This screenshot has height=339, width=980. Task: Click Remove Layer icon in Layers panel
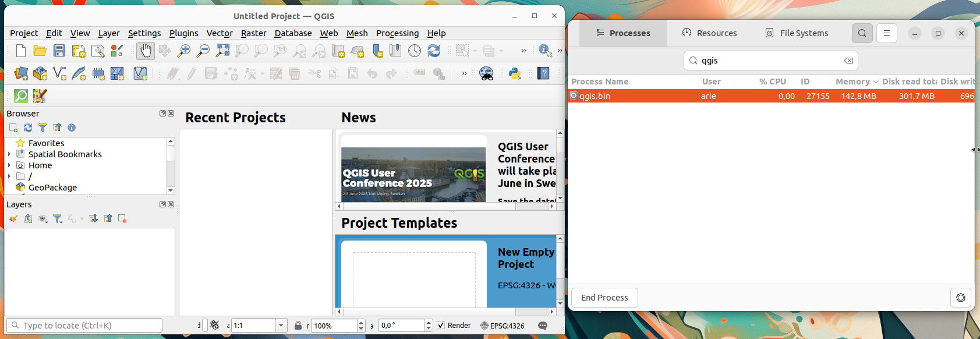(122, 218)
